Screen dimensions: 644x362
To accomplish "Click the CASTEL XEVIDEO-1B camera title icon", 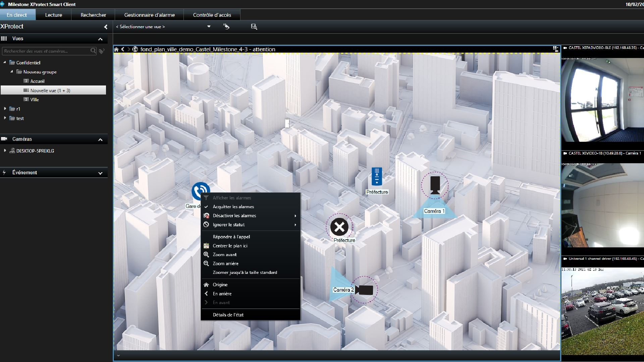I will click(565, 153).
